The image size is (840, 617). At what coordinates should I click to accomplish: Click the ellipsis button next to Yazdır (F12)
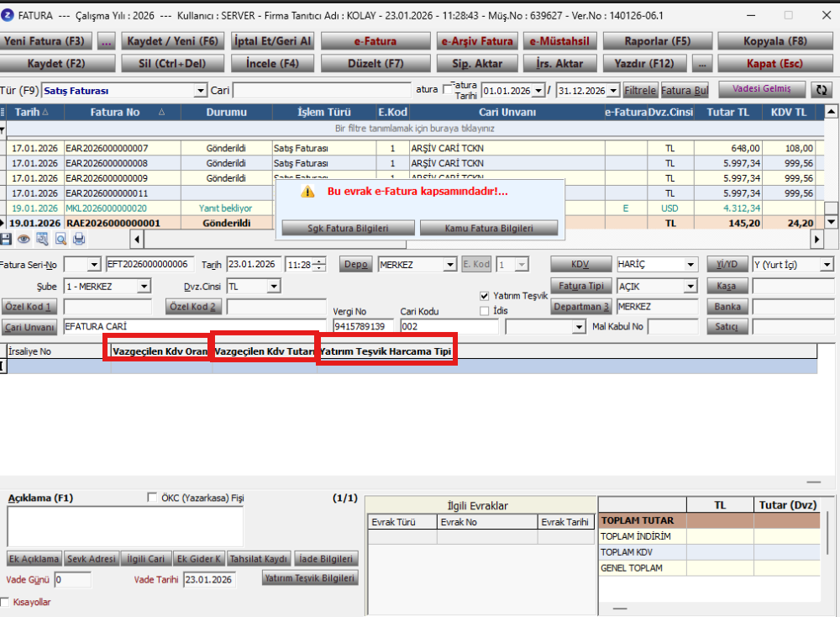(702, 64)
